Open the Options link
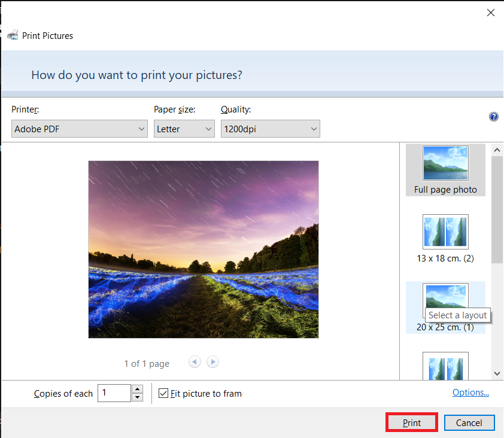504x438 pixels. [470, 392]
